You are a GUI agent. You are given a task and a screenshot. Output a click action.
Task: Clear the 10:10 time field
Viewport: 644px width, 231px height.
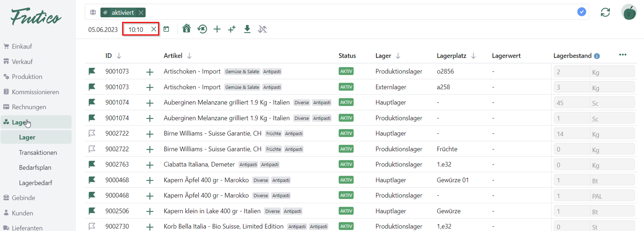[x=154, y=29]
